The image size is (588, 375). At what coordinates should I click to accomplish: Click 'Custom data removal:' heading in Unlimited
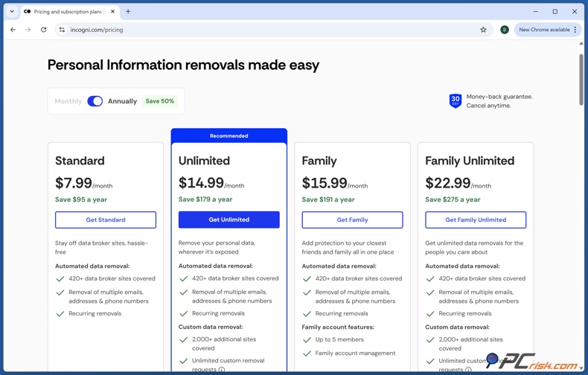211,327
